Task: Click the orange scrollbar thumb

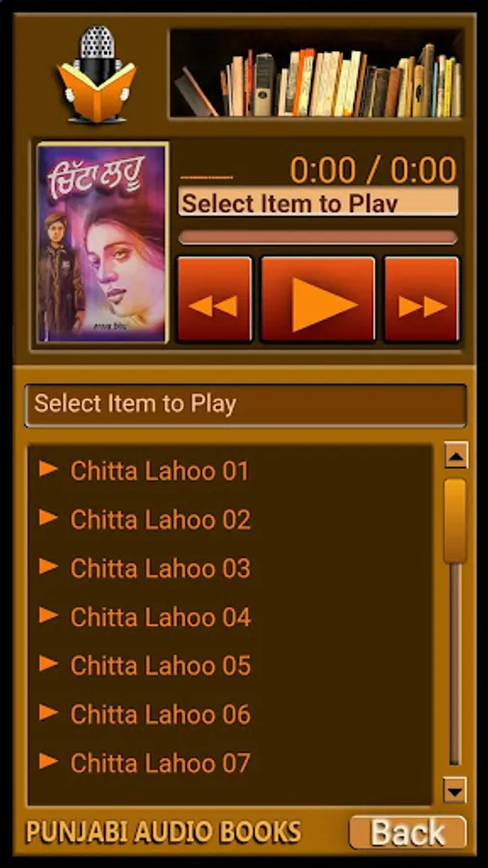Action: [x=455, y=521]
